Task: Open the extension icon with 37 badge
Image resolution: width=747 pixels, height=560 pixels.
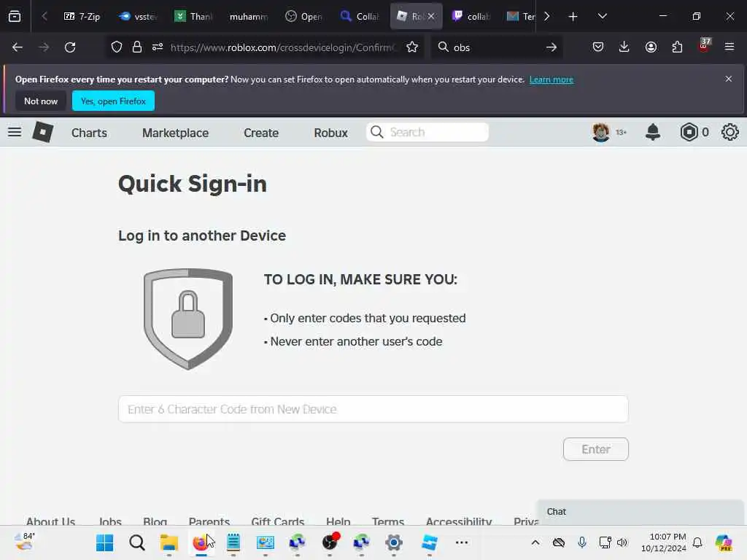Action: [704, 46]
